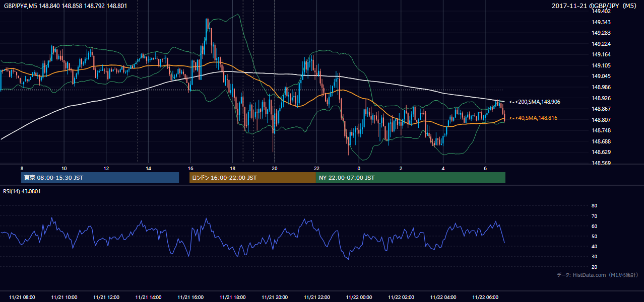The width and height of the screenshot is (644, 302).
Task: Click the 11/22 04:00 time axis label
Action: (x=443, y=297)
